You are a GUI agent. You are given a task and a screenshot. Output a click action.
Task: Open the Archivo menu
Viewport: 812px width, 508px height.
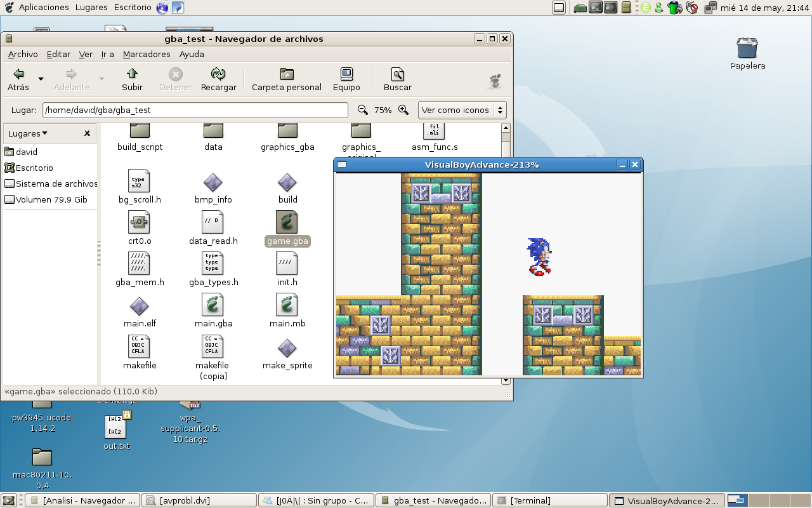coord(23,54)
